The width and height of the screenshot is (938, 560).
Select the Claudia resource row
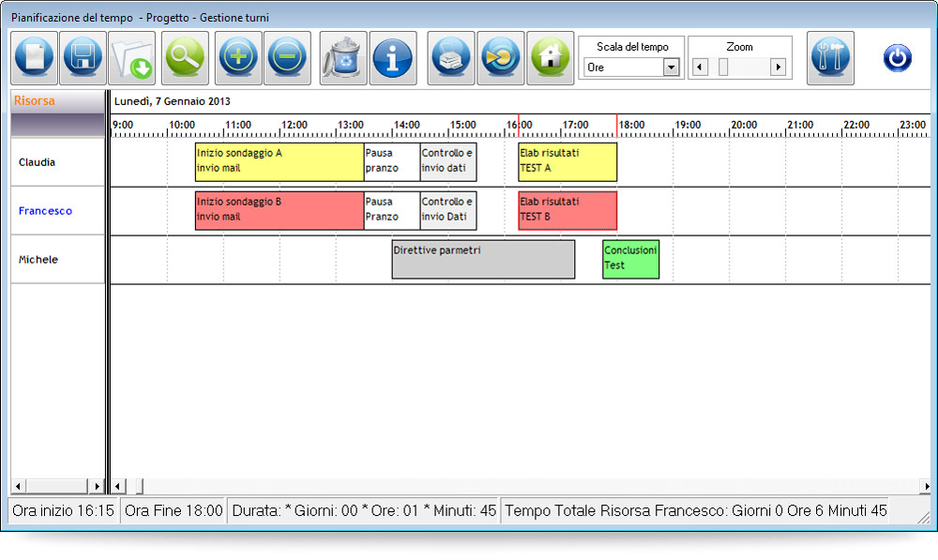tap(57, 162)
